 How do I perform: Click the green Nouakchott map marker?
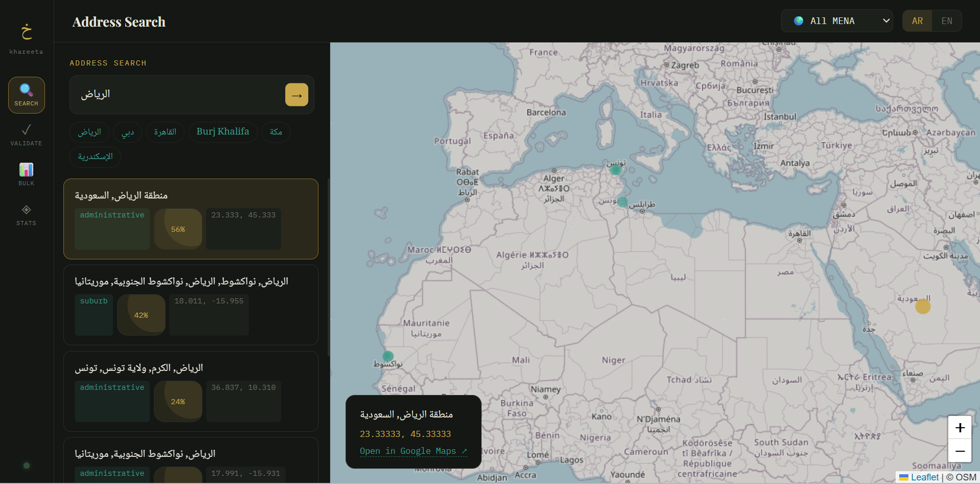point(388,356)
